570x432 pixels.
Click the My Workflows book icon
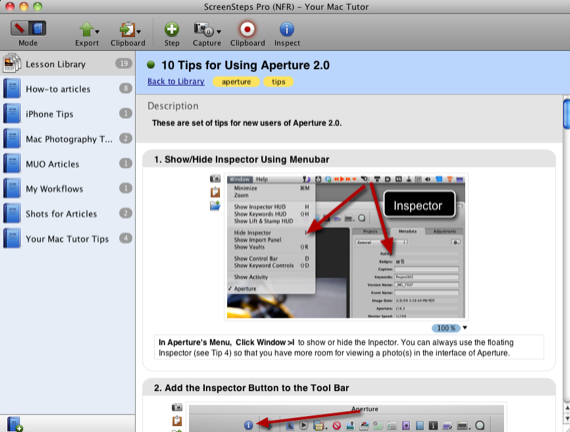pos(12,188)
